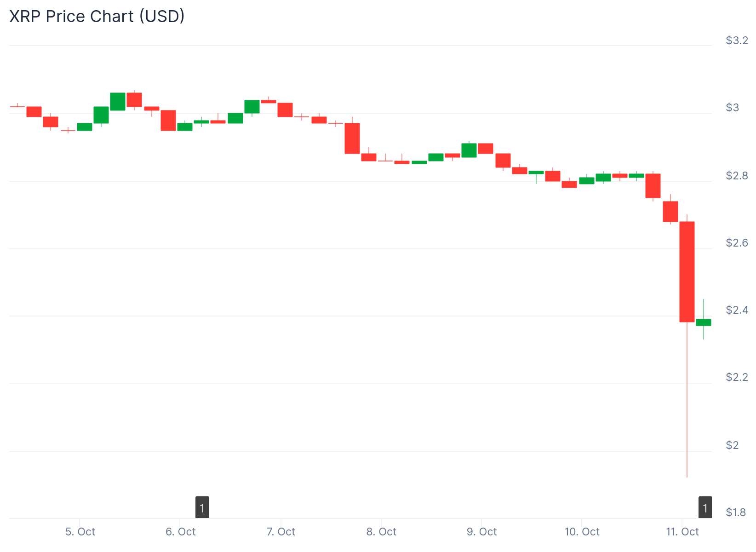Click the $2.4 price axis label
756x552 pixels.
coord(737,310)
